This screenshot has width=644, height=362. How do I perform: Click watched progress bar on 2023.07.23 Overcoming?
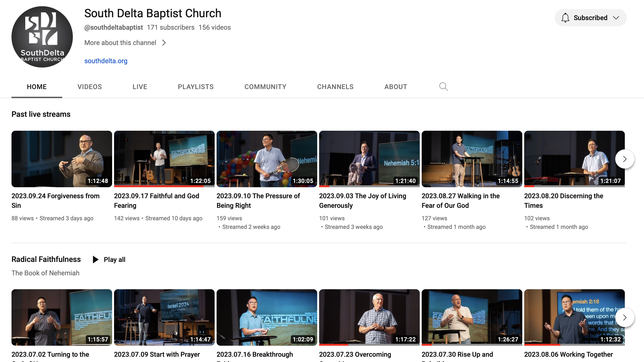tap(369, 345)
